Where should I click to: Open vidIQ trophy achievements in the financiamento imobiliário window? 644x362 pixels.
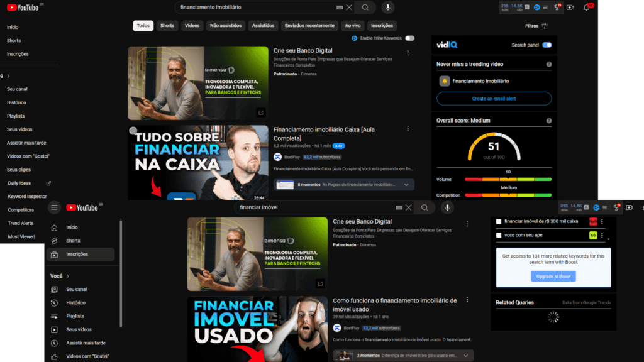coord(557,7)
